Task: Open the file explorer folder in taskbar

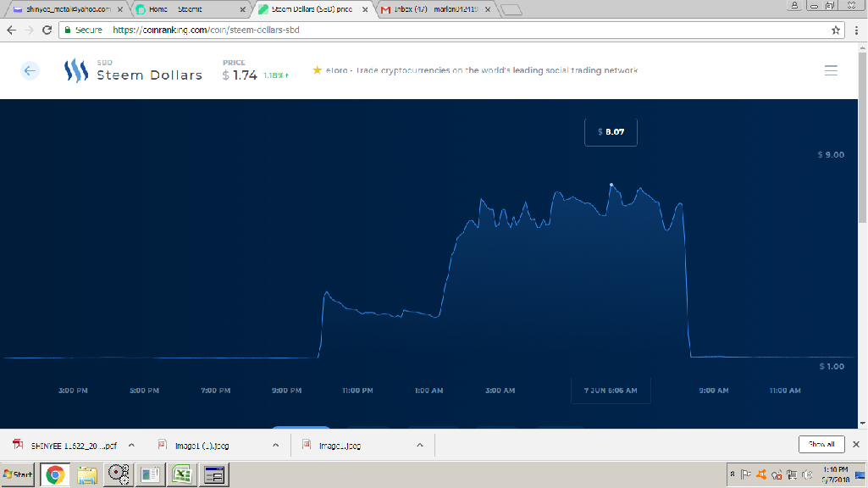Action: (x=87, y=474)
